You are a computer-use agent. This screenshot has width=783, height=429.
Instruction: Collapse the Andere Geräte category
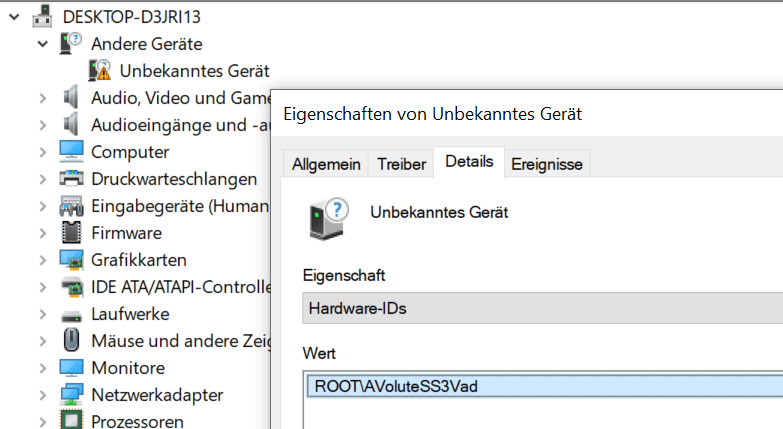coord(43,44)
